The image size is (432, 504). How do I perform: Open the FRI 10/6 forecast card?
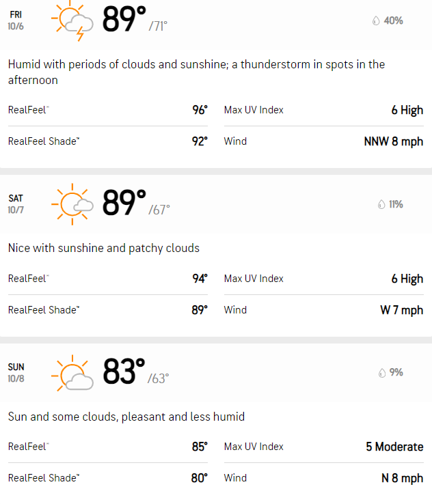pyautogui.click(x=216, y=83)
